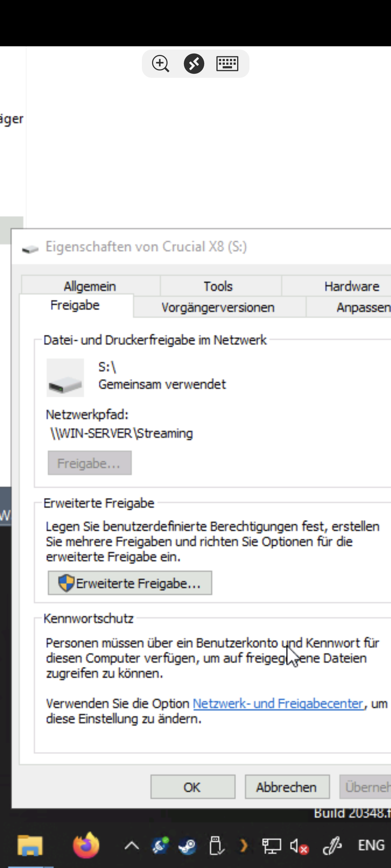The width and height of the screenshot is (391, 868).
Task: Click the muted speaker volume icon
Action: [299, 846]
